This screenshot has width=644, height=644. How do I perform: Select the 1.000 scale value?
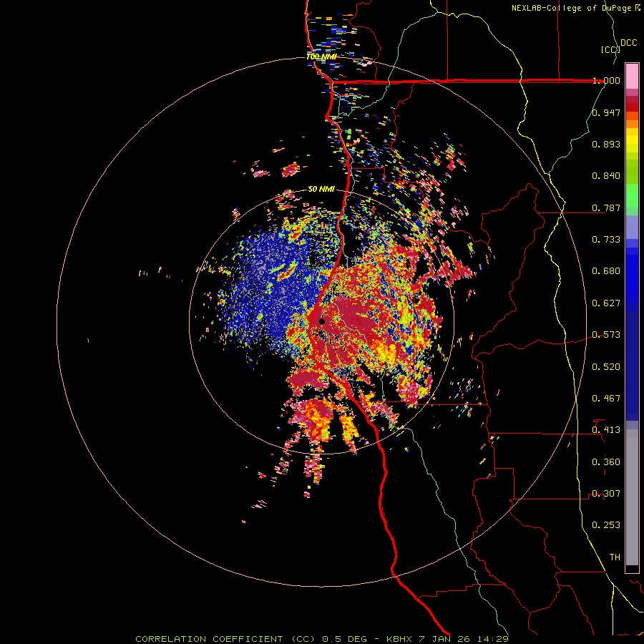[x=606, y=80]
